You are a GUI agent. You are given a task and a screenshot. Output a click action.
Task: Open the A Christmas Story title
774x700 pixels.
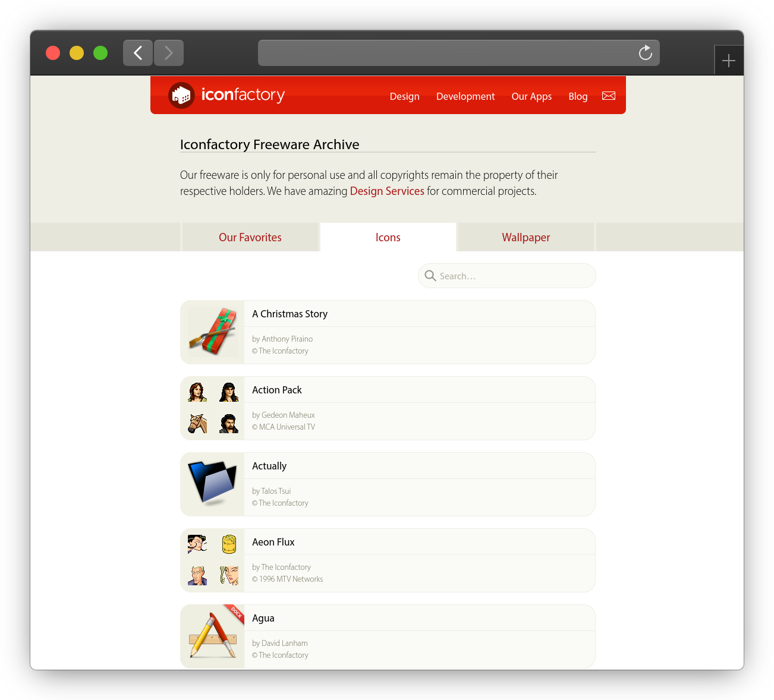pyautogui.click(x=290, y=314)
